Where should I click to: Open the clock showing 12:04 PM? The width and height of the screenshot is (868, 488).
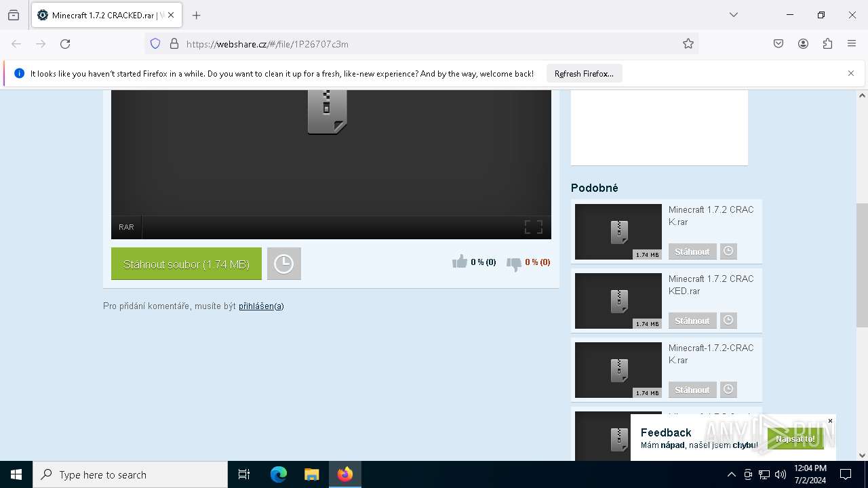[810, 474]
